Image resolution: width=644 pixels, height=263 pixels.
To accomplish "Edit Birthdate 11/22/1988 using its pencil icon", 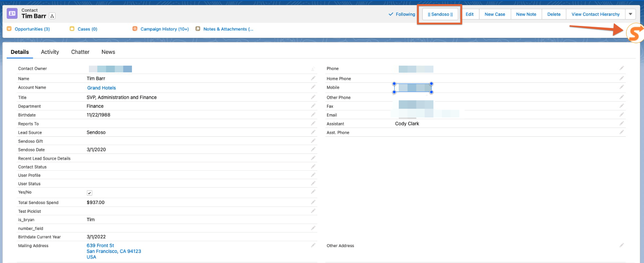I will [313, 115].
